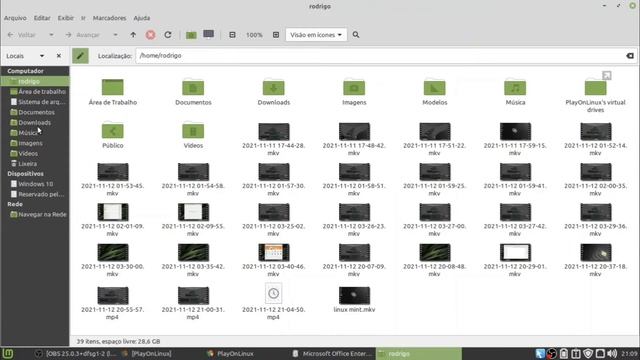Select the Imagens folder icon
640x360 pixels.
coord(354,87)
